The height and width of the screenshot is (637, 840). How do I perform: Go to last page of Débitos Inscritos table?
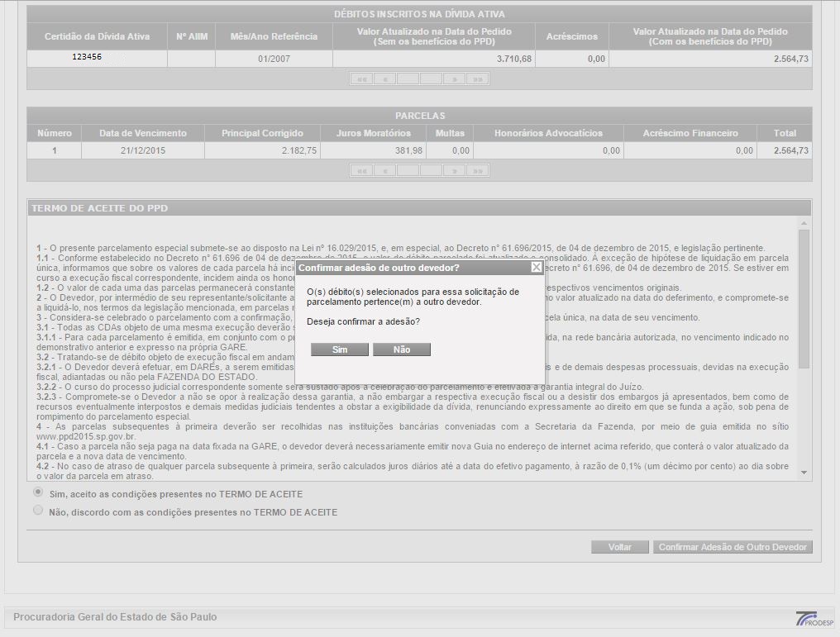click(477, 78)
